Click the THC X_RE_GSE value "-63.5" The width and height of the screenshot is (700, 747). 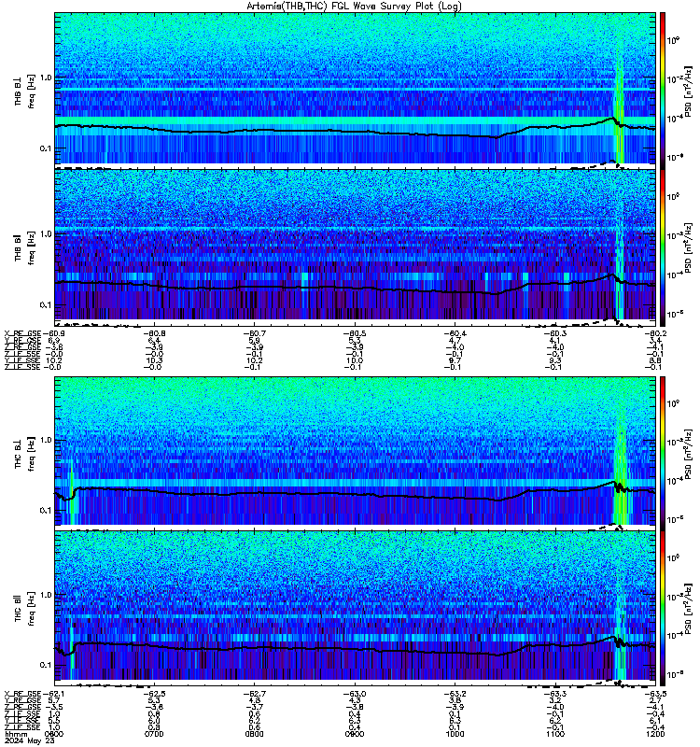655,694
